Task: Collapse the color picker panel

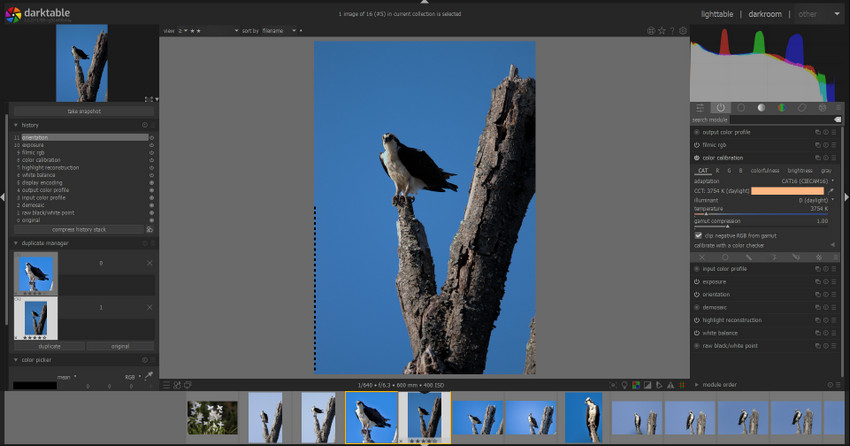Action: pos(16,360)
